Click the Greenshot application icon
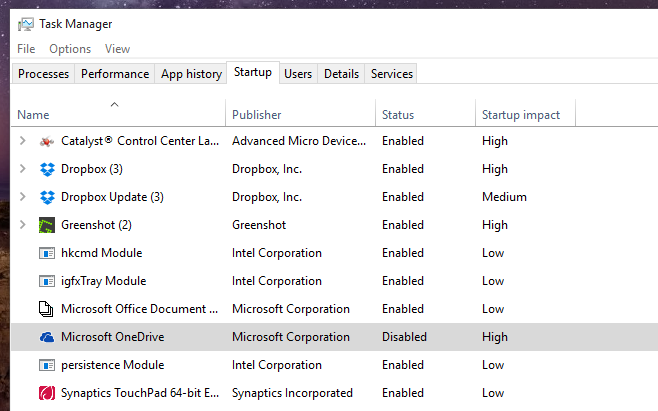The width and height of the screenshot is (658, 411). click(x=47, y=225)
